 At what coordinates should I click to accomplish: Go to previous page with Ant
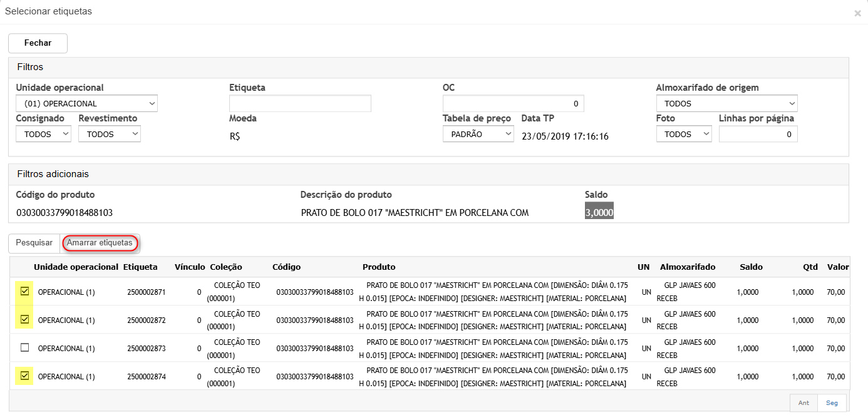[x=803, y=403]
